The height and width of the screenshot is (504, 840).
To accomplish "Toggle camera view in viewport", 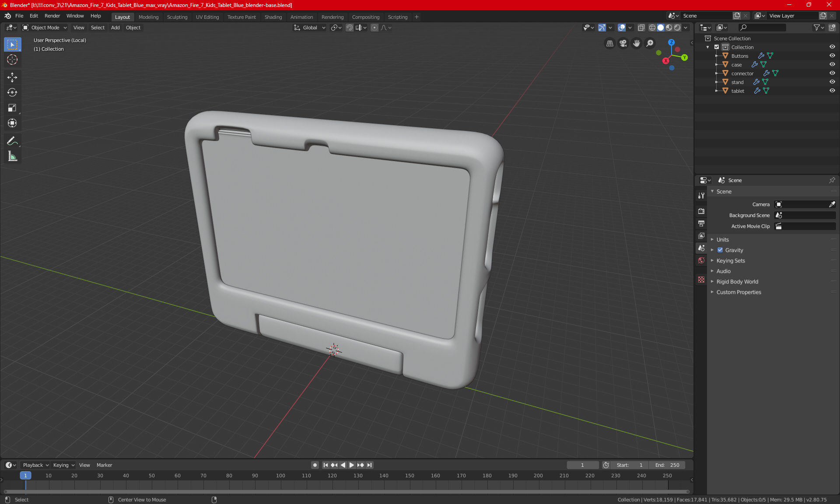I will 623,43.
